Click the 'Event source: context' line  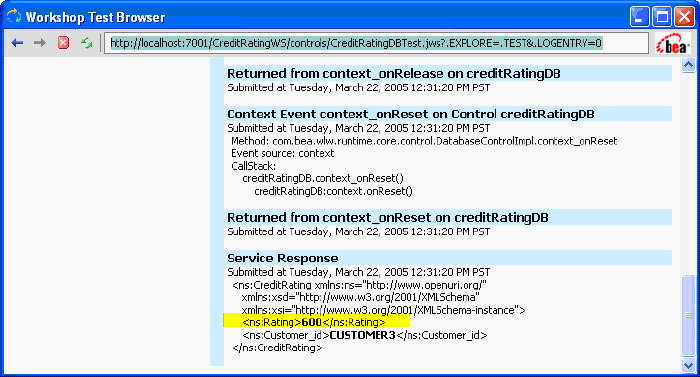[x=283, y=153]
